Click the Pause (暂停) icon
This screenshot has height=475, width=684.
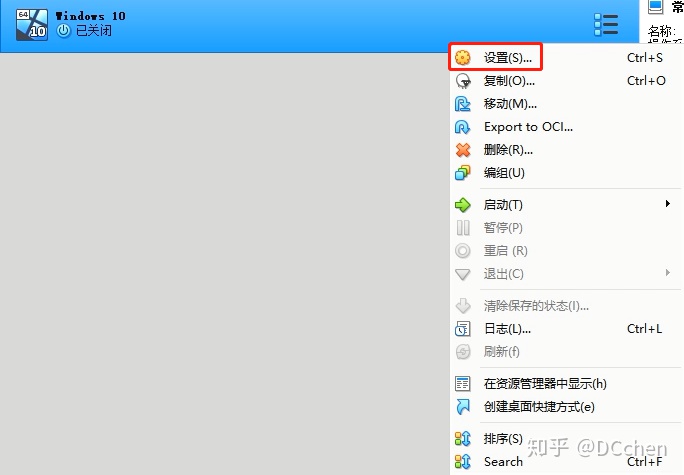(462, 228)
